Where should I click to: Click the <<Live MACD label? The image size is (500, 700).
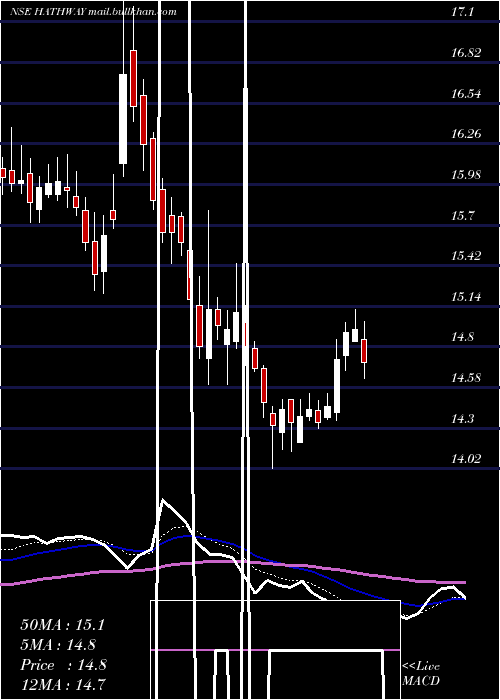[421, 674]
